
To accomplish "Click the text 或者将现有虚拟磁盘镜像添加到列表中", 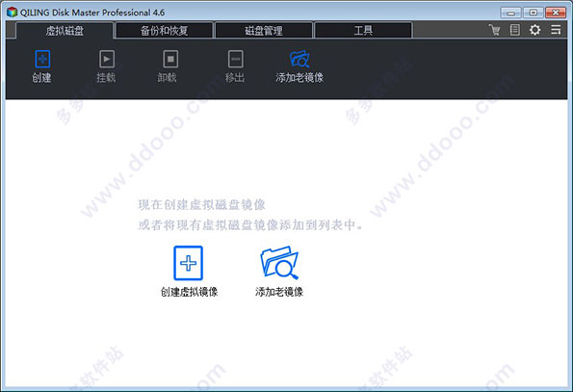I will point(250,225).
